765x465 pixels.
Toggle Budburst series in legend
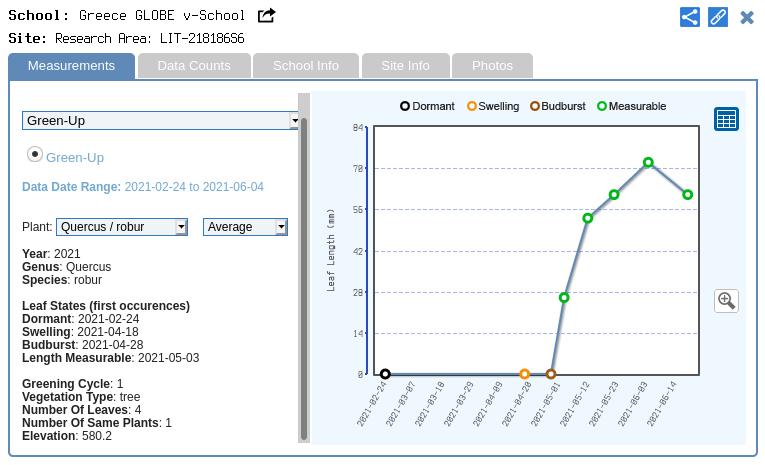click(x=535, y=106)
